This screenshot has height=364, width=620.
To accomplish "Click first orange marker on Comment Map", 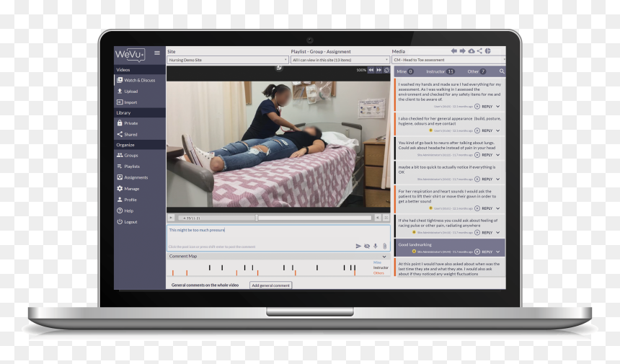I will [x=173, y=272].
